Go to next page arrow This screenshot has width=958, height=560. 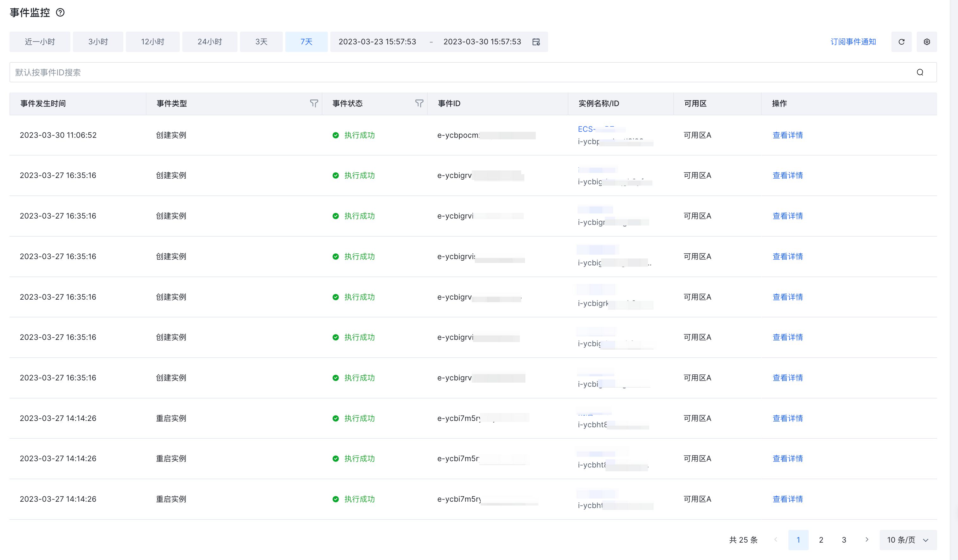pos(866,540)
